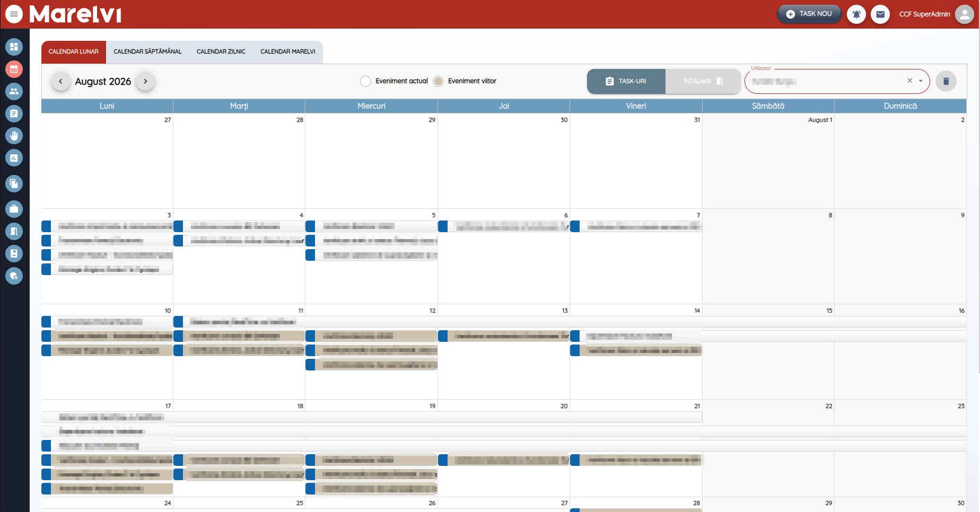Open the Calendar Zilnic tab

click(221, 52)
